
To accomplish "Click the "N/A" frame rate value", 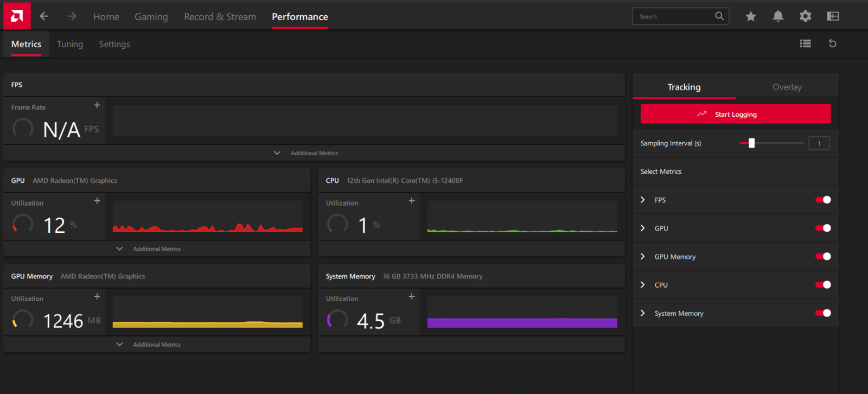I will click(x=62, y=130).
